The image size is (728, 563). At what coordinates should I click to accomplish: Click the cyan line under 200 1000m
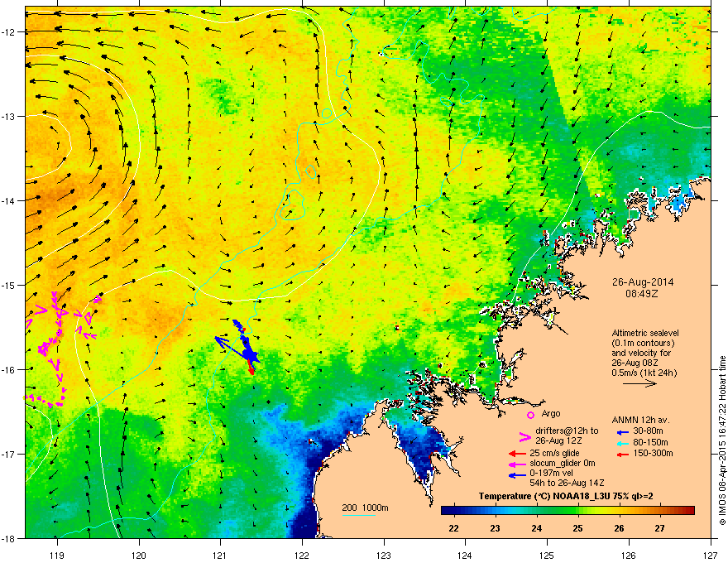coord(358,515)
